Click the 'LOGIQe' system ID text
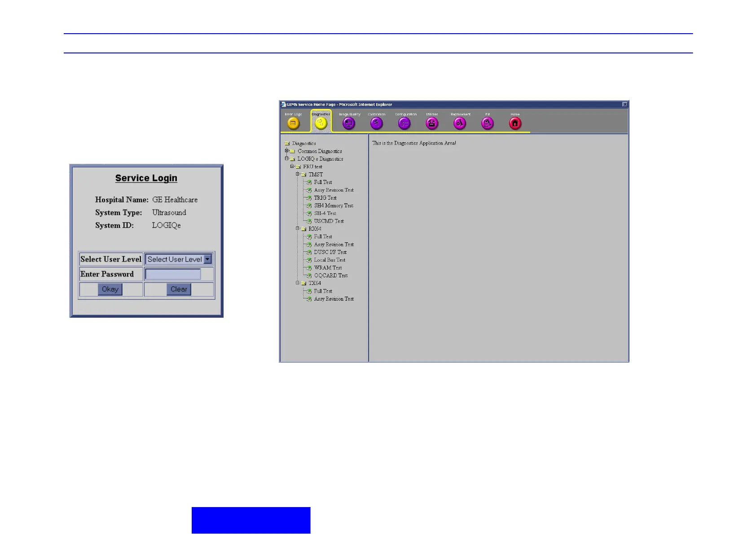 click(x=166, y=225)
